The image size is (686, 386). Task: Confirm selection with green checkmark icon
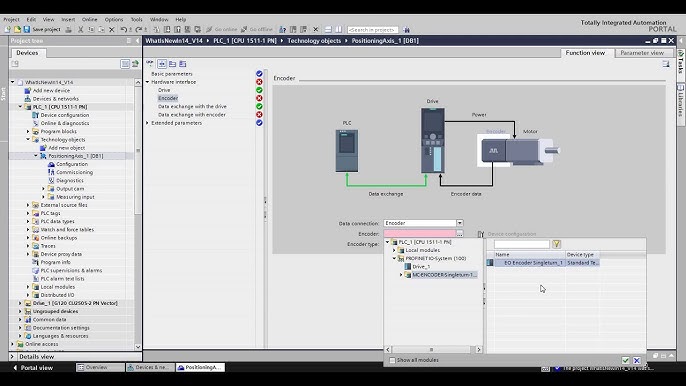[626, 360]
